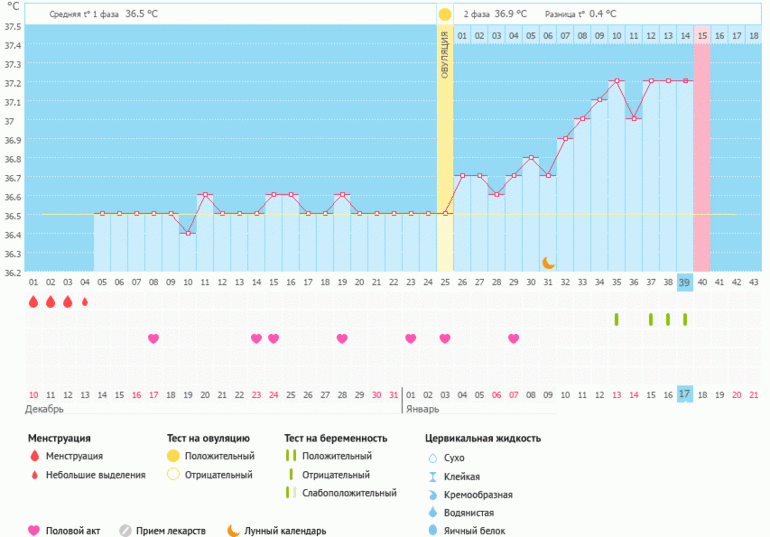Select the highlighted date 17 in January row

pos(685,394)
